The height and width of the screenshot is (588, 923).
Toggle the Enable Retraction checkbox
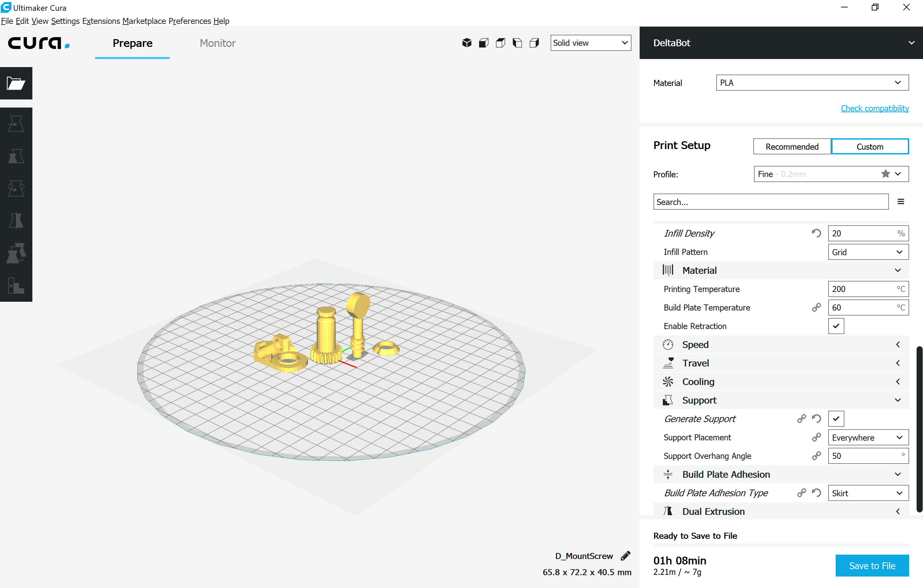click(836, 326)
